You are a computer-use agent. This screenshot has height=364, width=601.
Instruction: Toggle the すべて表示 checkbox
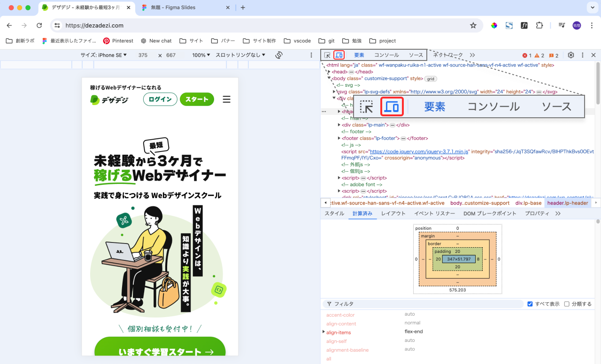530,304
